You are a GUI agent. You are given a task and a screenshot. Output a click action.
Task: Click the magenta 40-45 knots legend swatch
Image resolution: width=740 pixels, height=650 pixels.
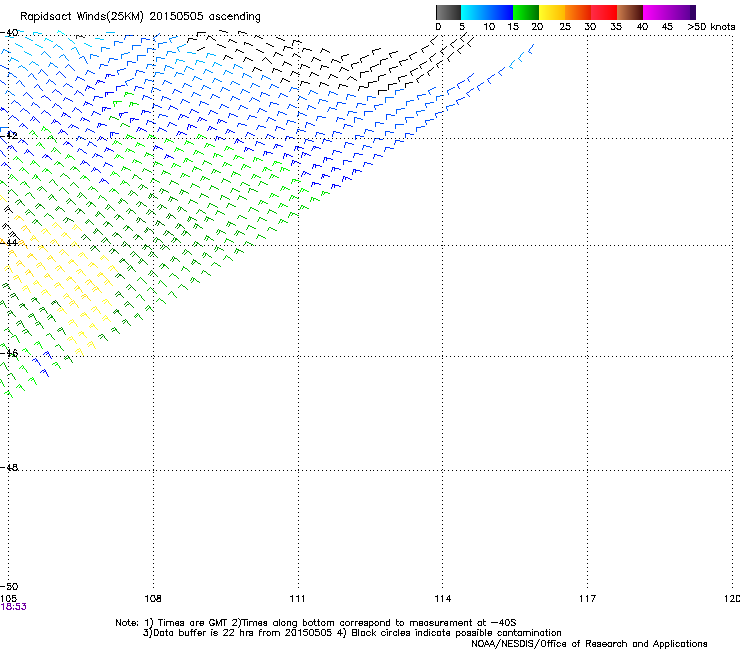click(x=656, y=12)
